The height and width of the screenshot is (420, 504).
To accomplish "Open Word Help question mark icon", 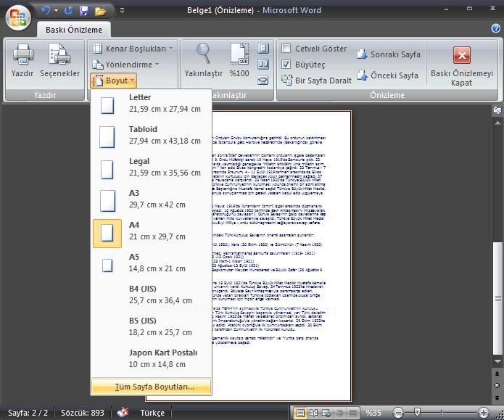I will (496, 28).
